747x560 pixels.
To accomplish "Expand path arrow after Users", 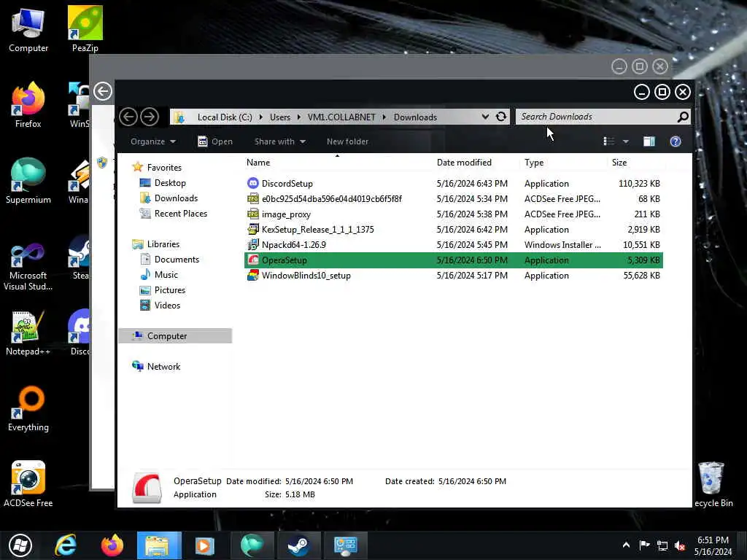I will coord(298,117).
